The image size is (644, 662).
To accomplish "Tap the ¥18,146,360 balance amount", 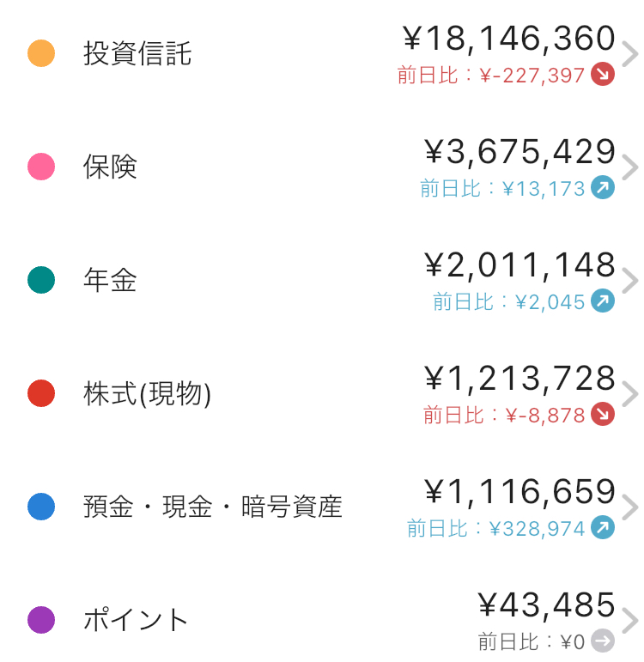I will (x=509, y=39).
